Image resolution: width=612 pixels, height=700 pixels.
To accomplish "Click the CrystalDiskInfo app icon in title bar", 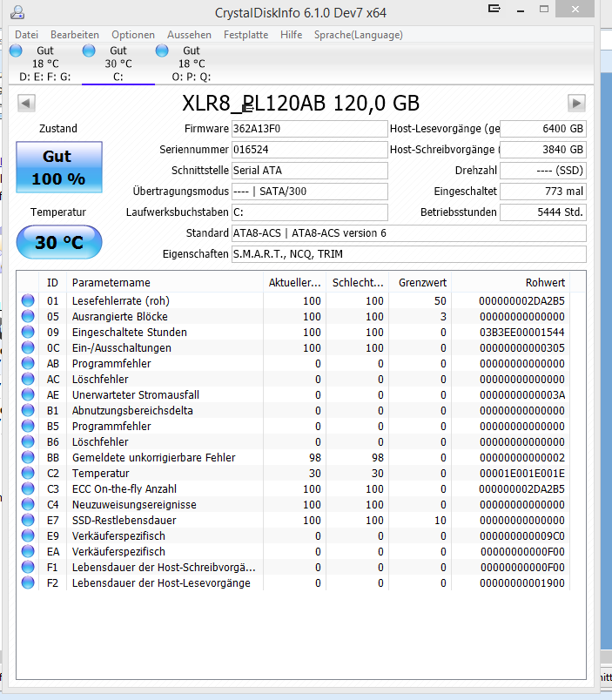I will pyautogui.click(x=17, y=12).
